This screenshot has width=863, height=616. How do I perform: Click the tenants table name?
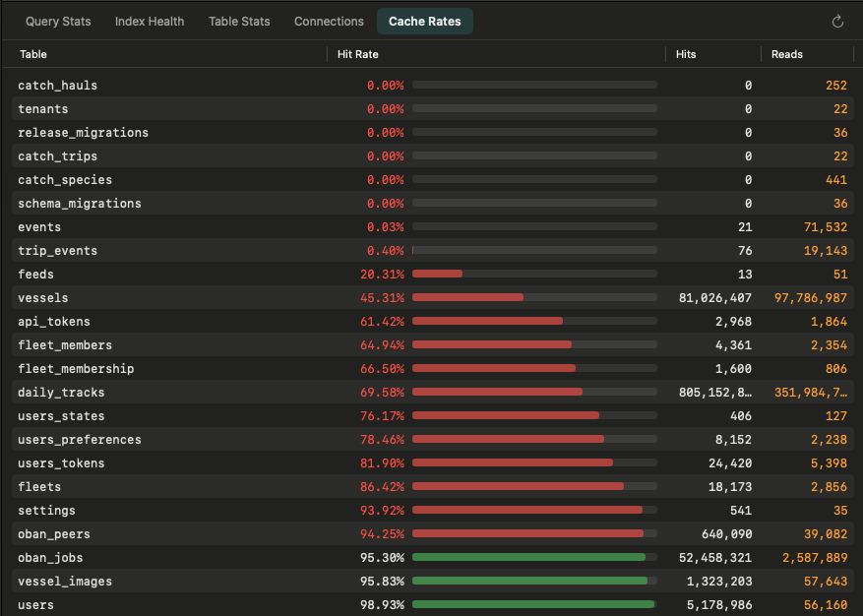tap(43, 109)
